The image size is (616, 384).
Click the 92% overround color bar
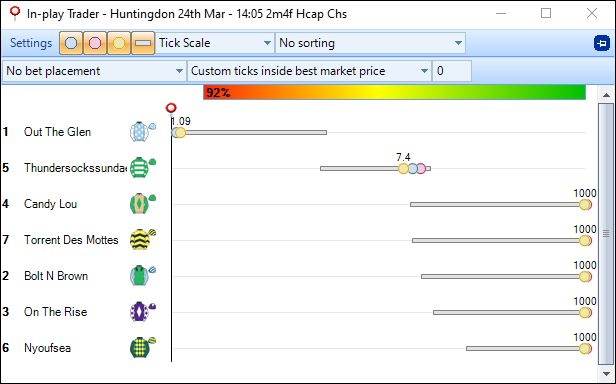pos(394,92)
